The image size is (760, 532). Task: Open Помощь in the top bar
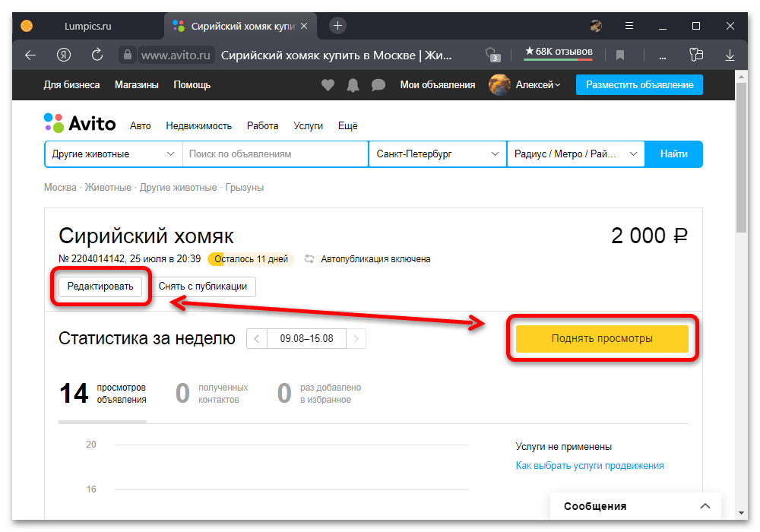tap(192, 85)
